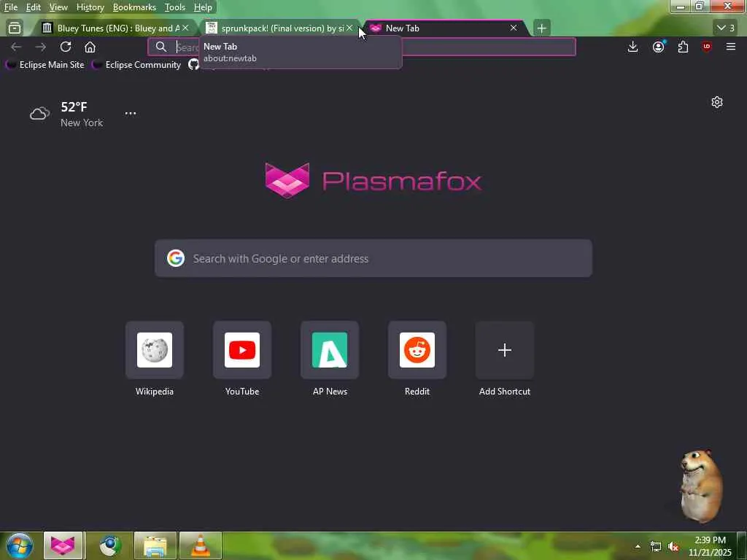The height and width of the screenshot is (560, 747).
Task: Open the globe browser taskbar icon
Action: click(x=110, y=545)
